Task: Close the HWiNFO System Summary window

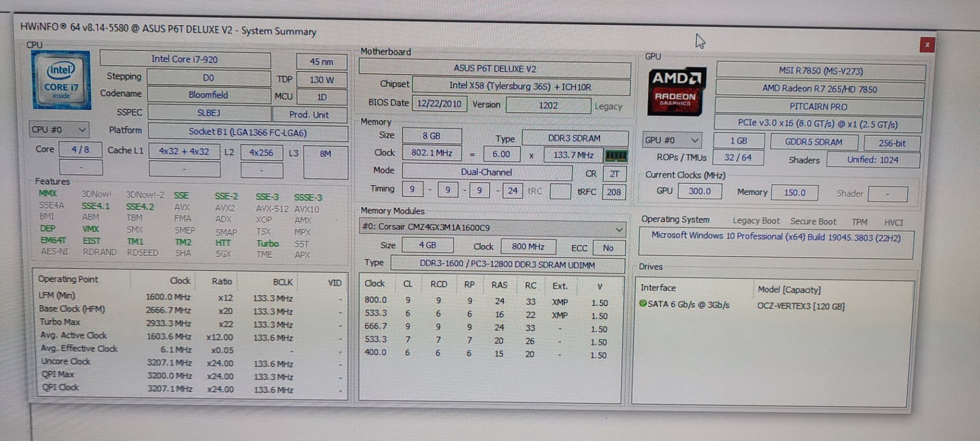Action: 927,45
